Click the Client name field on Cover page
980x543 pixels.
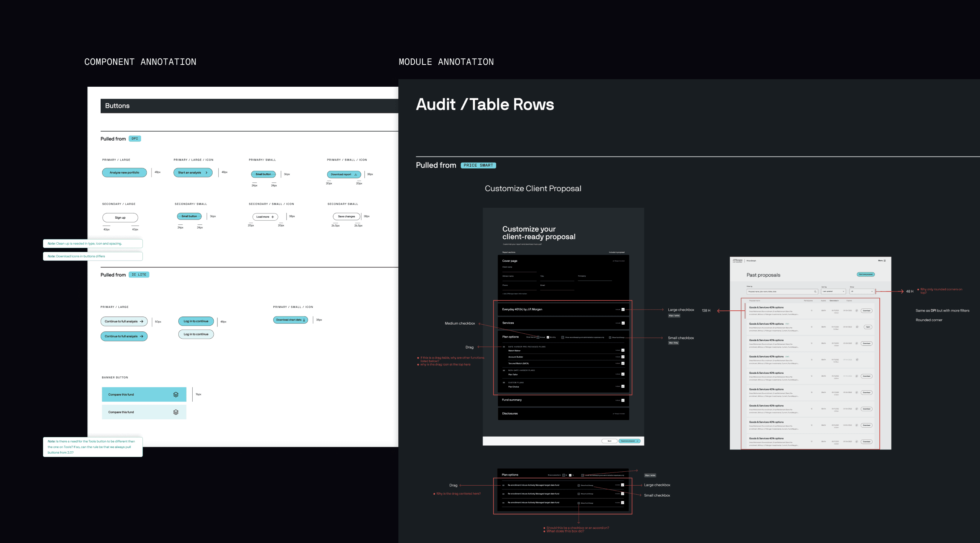click(x=519, y=269)
